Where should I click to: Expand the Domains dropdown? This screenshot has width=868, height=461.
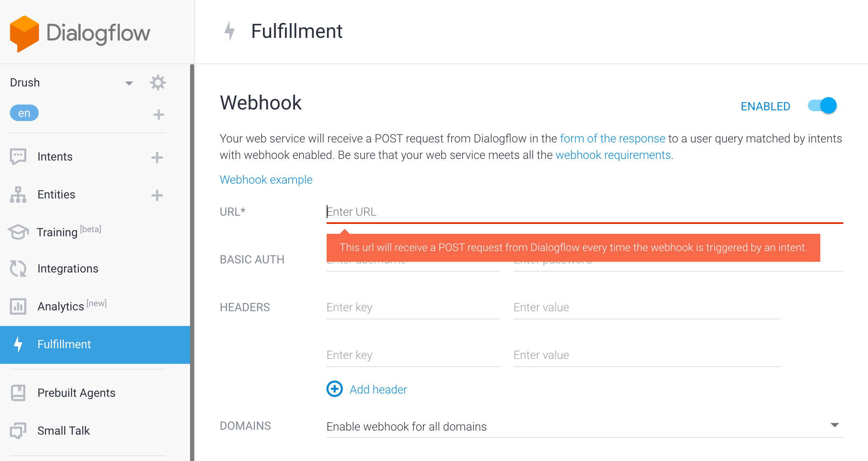point(834,426)
